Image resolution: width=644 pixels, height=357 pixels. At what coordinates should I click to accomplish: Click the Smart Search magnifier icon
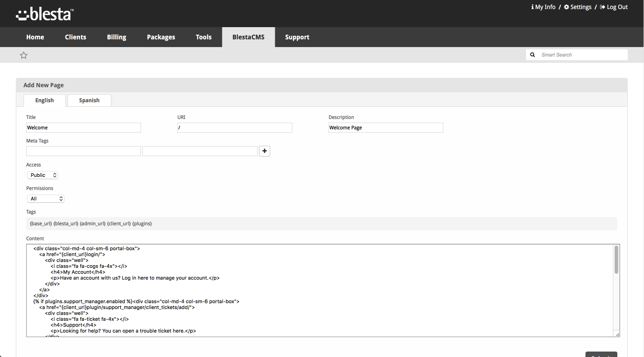(x=532, y=55)
